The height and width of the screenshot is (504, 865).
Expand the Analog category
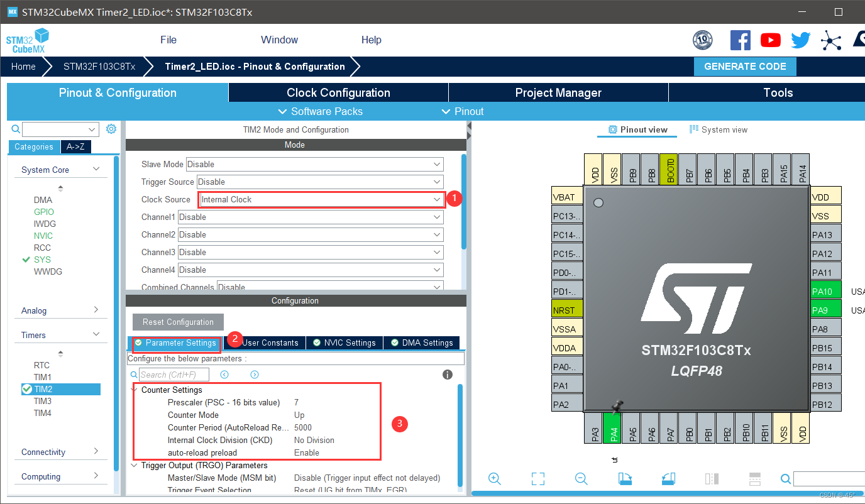(96, 310)
